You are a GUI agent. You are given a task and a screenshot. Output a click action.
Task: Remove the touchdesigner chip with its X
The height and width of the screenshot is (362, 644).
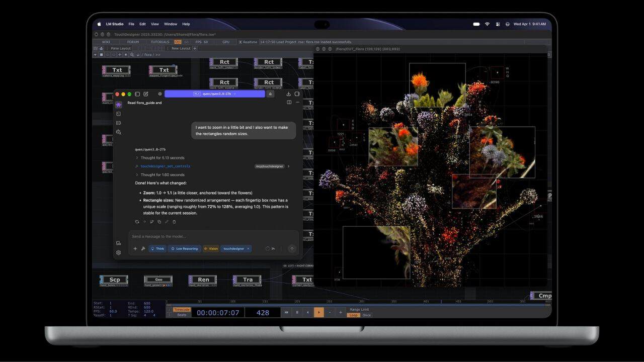[248, 248]
